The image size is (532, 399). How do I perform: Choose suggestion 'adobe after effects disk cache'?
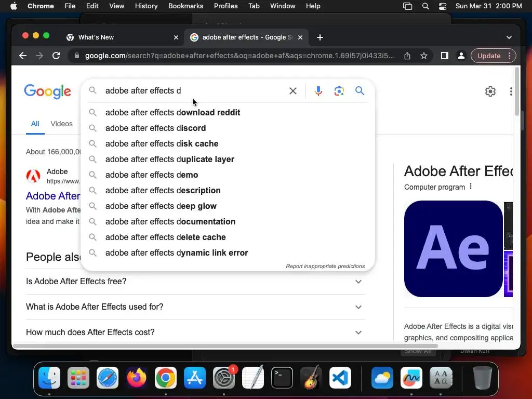click(x=228, y=143)
